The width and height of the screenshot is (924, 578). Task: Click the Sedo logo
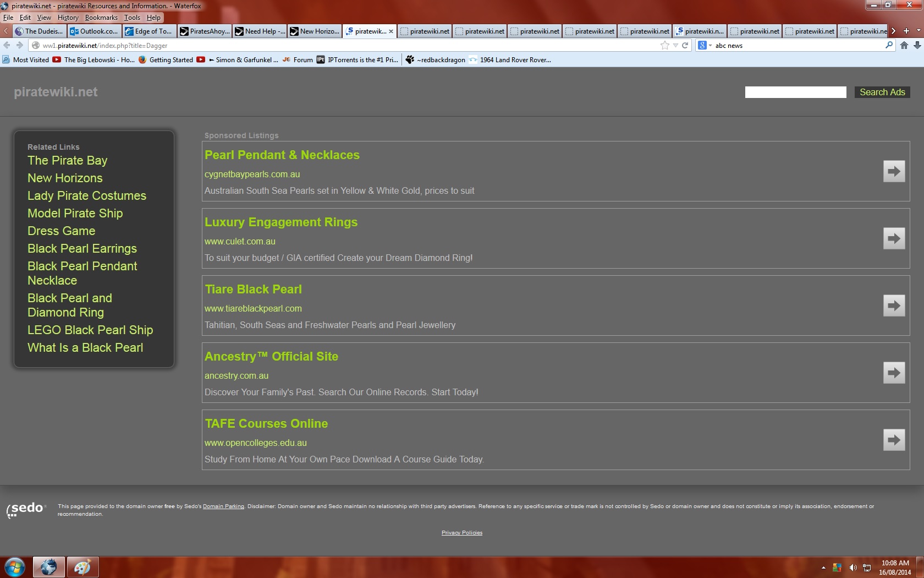tap(26, 509)
